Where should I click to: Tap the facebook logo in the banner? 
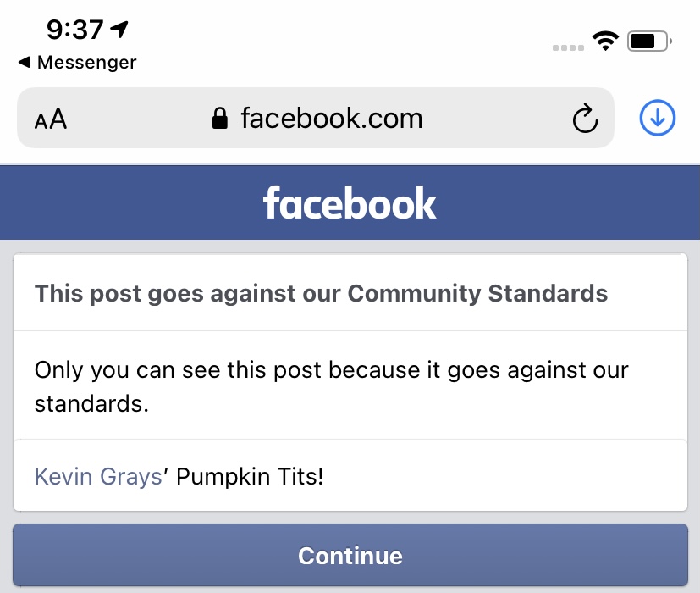tap(350, 202)
